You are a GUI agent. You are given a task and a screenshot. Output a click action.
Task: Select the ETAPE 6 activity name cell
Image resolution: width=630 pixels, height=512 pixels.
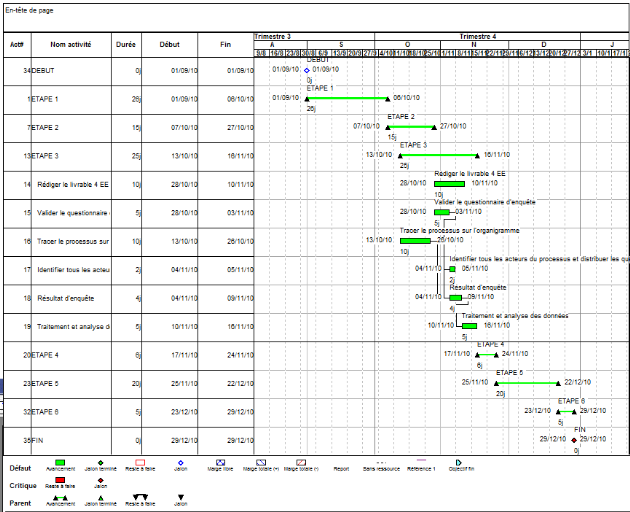pyautogui.click(x=71, y=412)
